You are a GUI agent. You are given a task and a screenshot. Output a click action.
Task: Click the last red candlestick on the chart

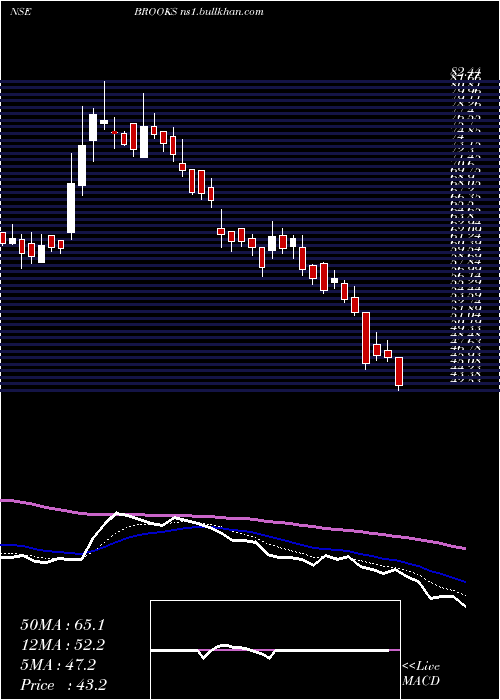399,371
